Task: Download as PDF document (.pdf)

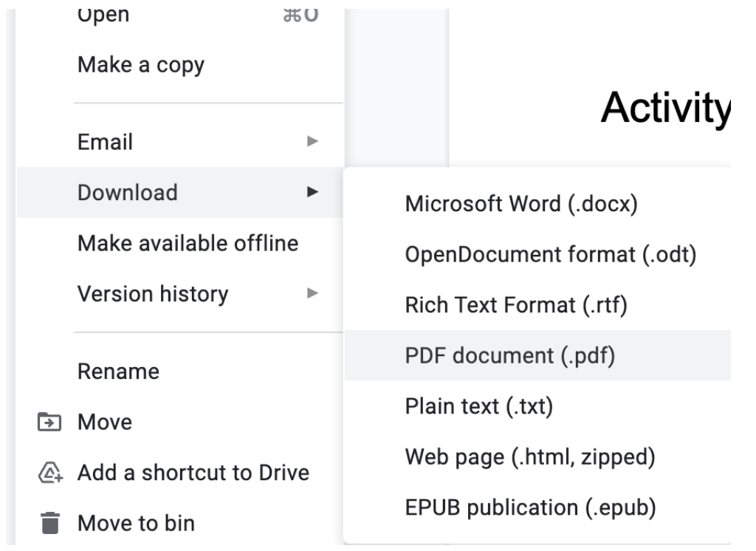Action: pos(538,355)
